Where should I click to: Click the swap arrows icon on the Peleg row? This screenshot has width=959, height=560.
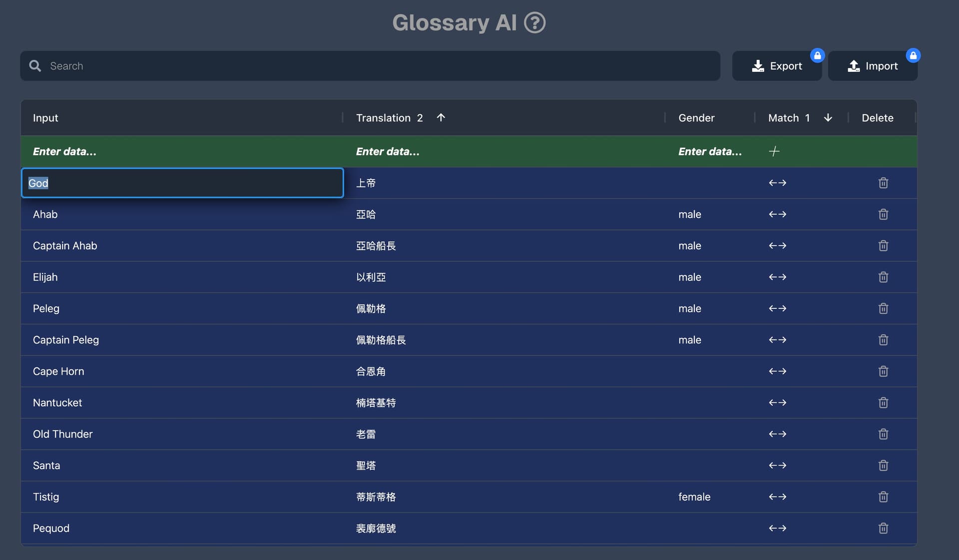pos(777,308)
